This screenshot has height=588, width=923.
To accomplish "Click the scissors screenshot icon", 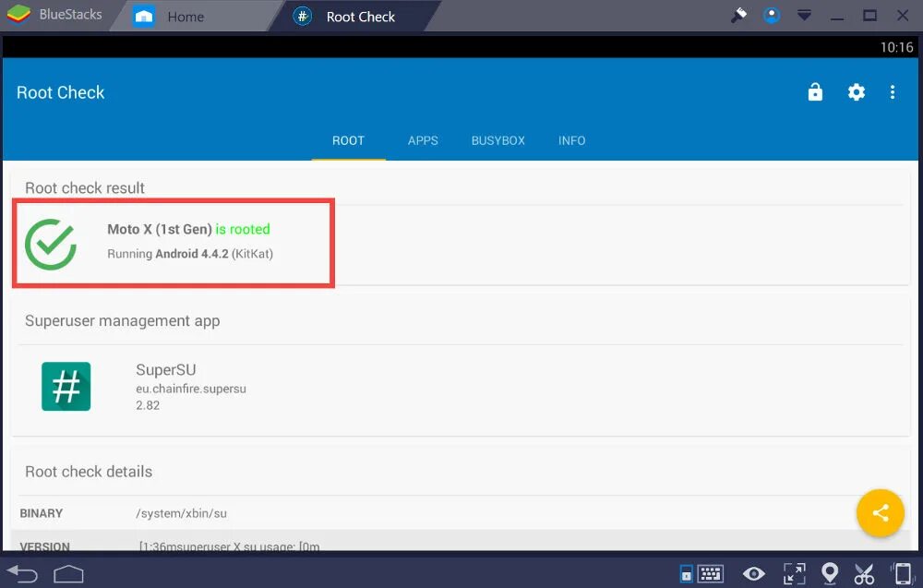I will pos(864,573).
